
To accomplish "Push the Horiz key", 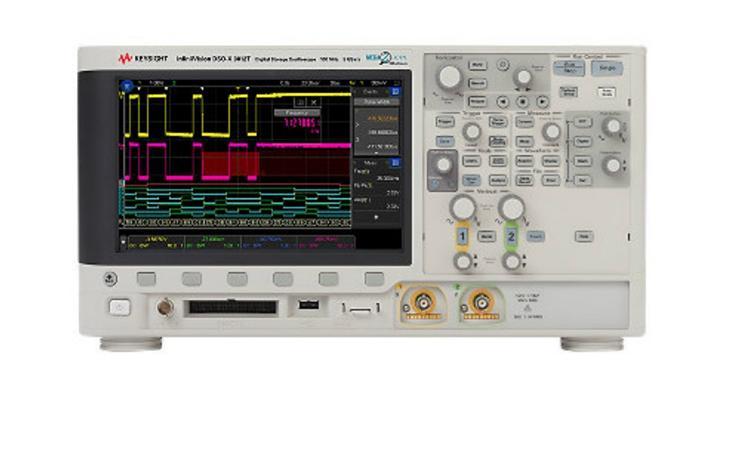I will pos(477,64).
